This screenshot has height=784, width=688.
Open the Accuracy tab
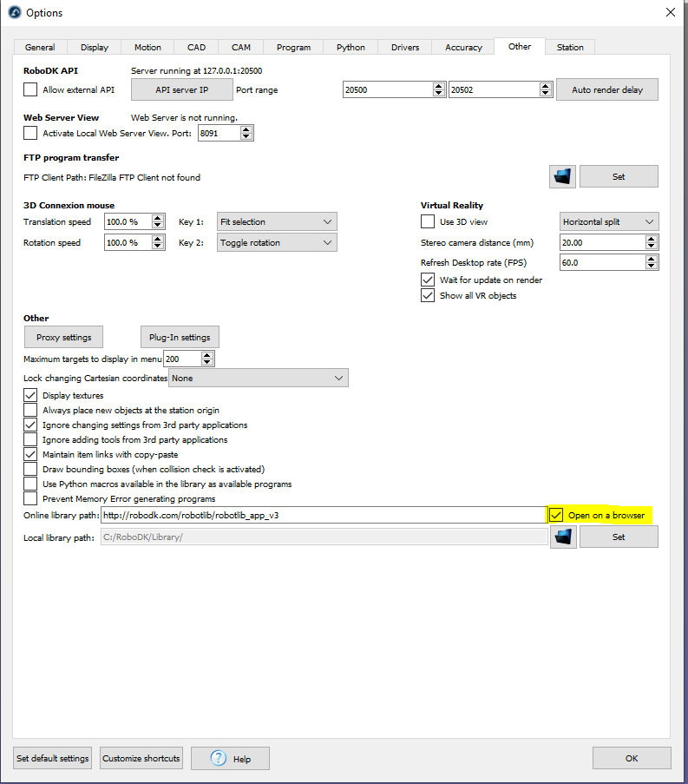(463, 47)
